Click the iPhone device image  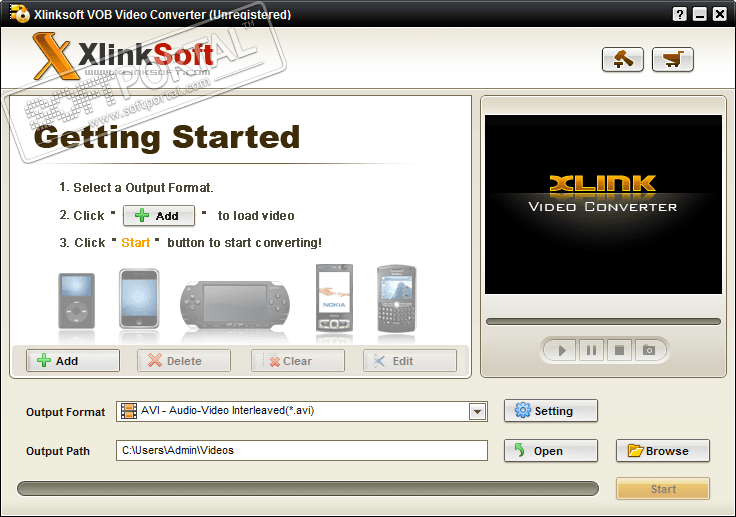[x=139, y=299]
